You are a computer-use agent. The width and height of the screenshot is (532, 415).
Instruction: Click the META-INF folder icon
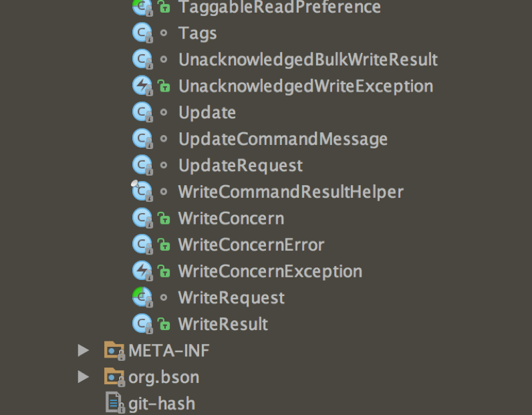point(114,351)
